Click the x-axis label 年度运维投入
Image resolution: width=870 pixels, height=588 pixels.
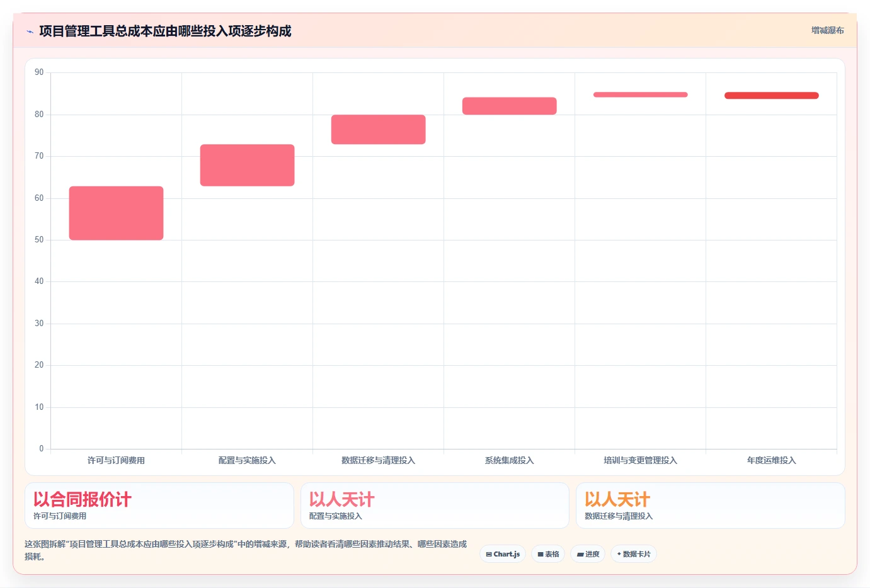[771, 461]
